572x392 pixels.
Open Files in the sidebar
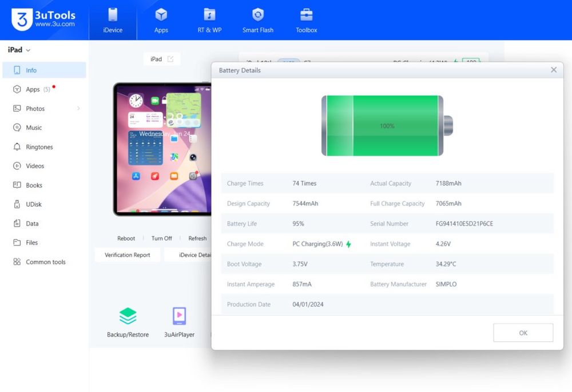44,243
